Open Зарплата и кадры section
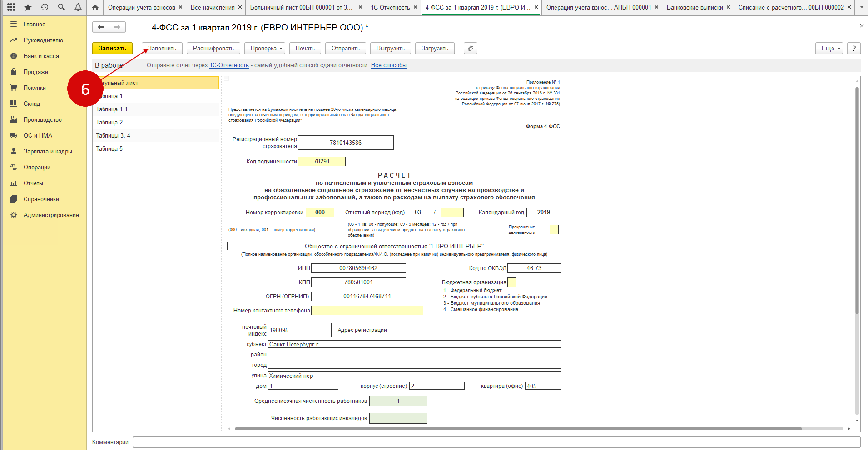This screenshot has height=450, width=868. point(48,152)
